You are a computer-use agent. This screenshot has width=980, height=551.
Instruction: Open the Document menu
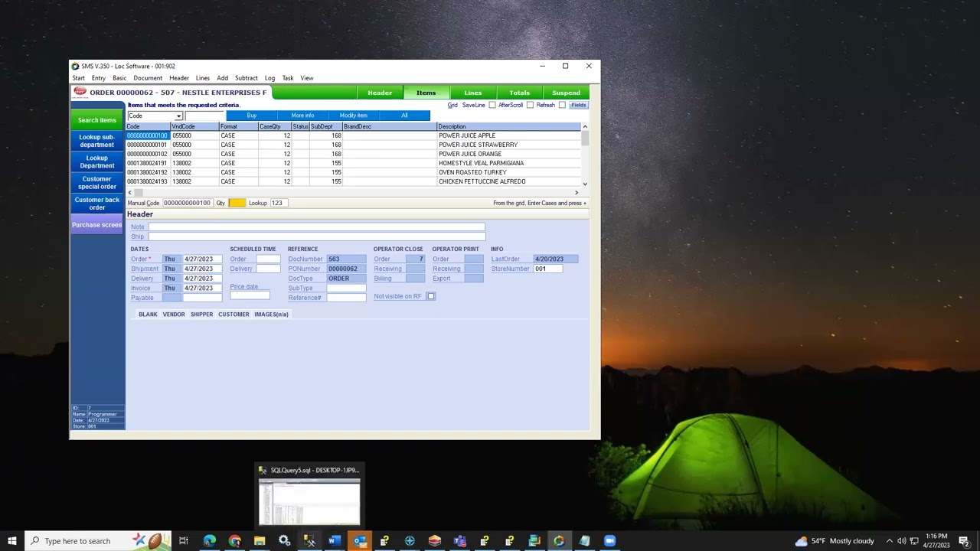[148, 78]
